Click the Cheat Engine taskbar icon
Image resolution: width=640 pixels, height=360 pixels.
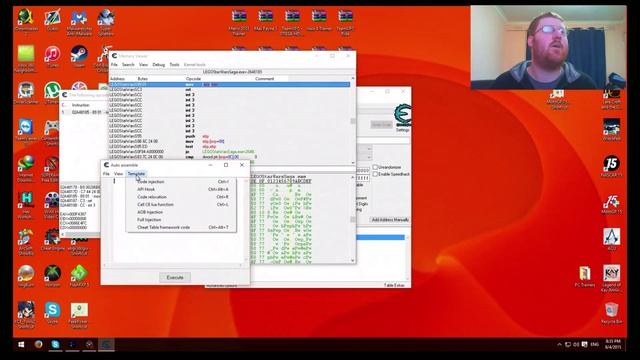point(106,344)
